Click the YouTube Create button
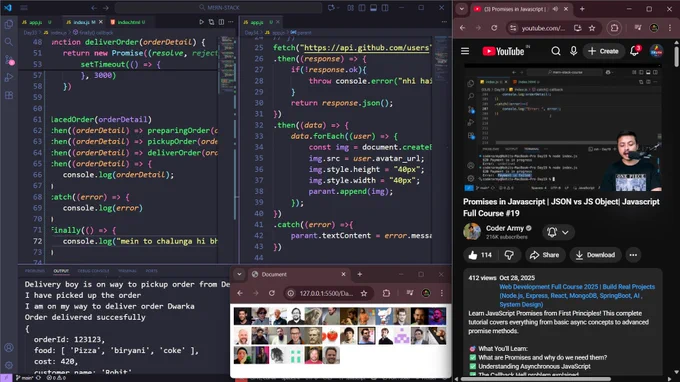 pos(603,51)
